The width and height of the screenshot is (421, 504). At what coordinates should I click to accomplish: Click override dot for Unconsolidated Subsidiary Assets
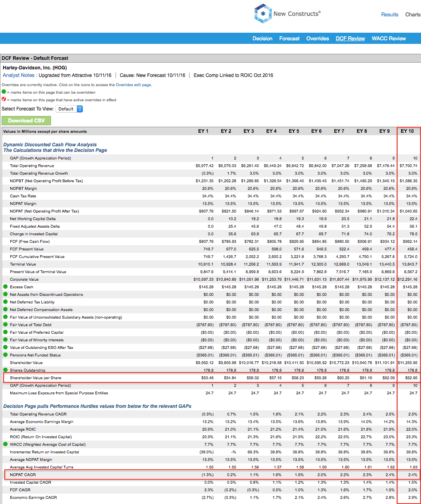click(x=6, y=317)
